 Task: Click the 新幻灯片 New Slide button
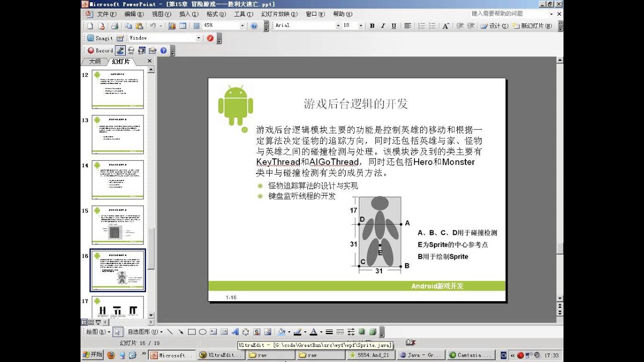532,26
